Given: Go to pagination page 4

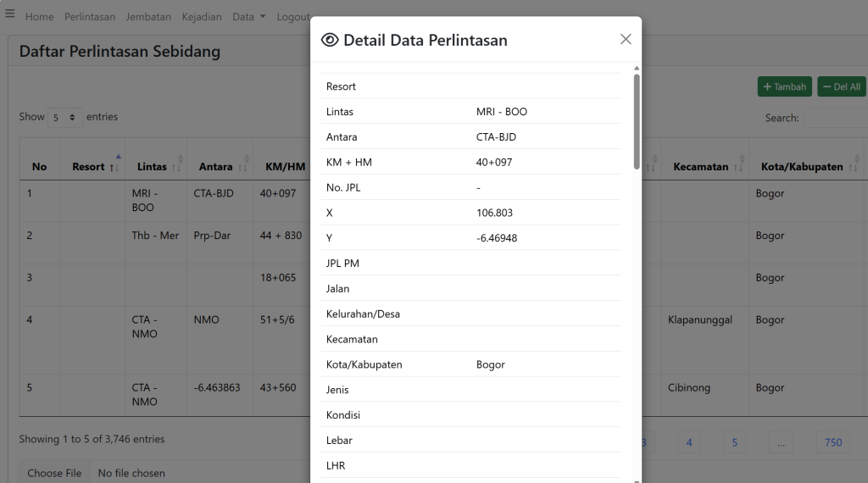Looking at the screenshot, I should pyautogui.click(x=688, y=442).
